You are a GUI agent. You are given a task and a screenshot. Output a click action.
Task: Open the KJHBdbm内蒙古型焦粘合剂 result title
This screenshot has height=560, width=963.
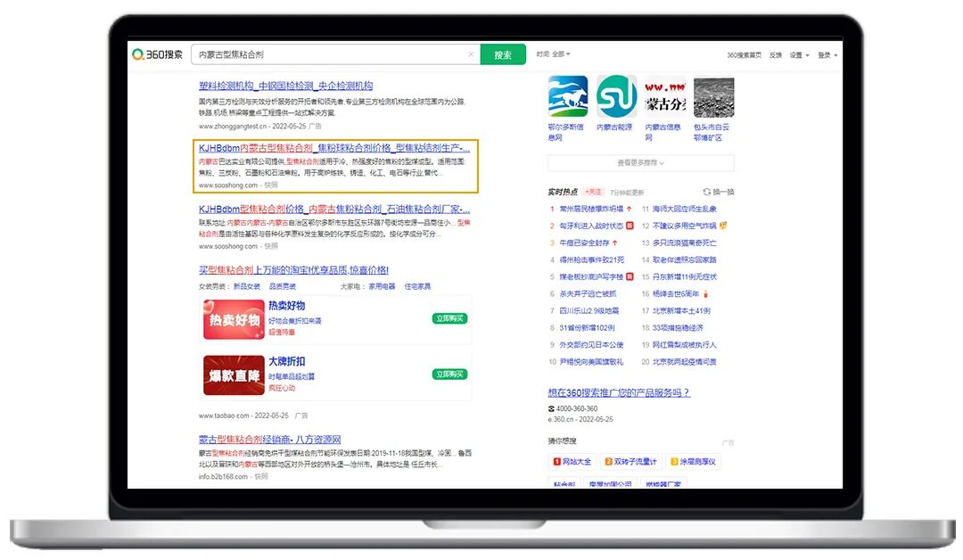tap(334, 148)
